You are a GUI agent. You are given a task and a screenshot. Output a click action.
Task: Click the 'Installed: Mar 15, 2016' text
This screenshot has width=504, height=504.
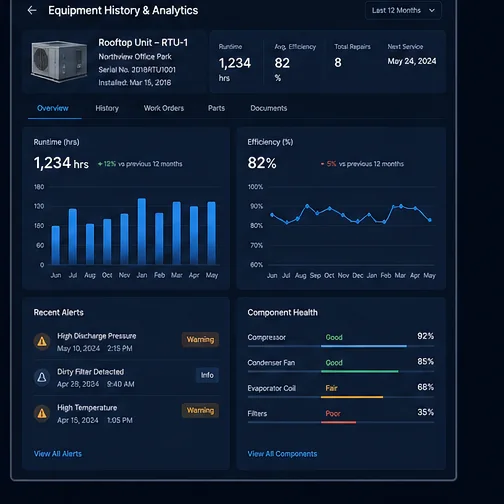click(x=135, y=83)
